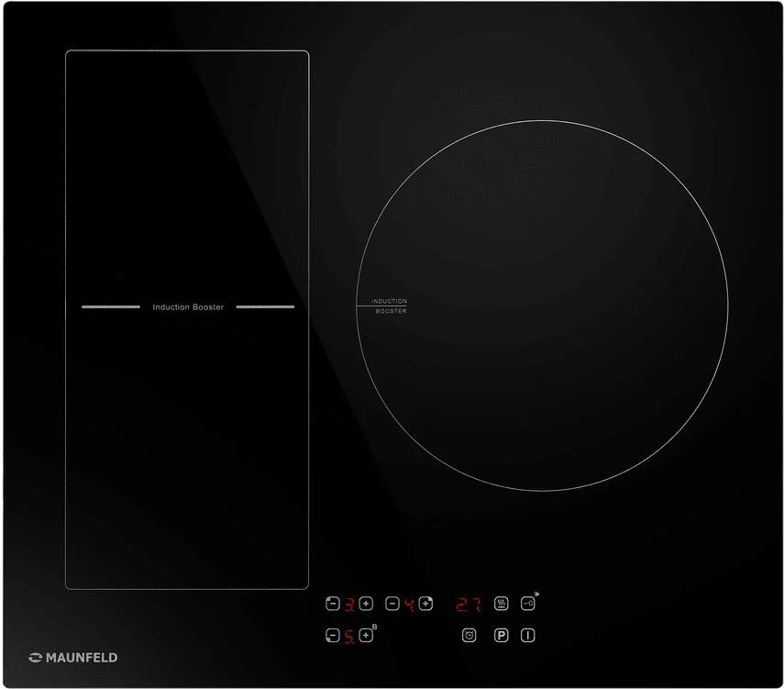Tap the plus button beside the 5 display
The image size is (784, 689).
click(x=365, y=635)
